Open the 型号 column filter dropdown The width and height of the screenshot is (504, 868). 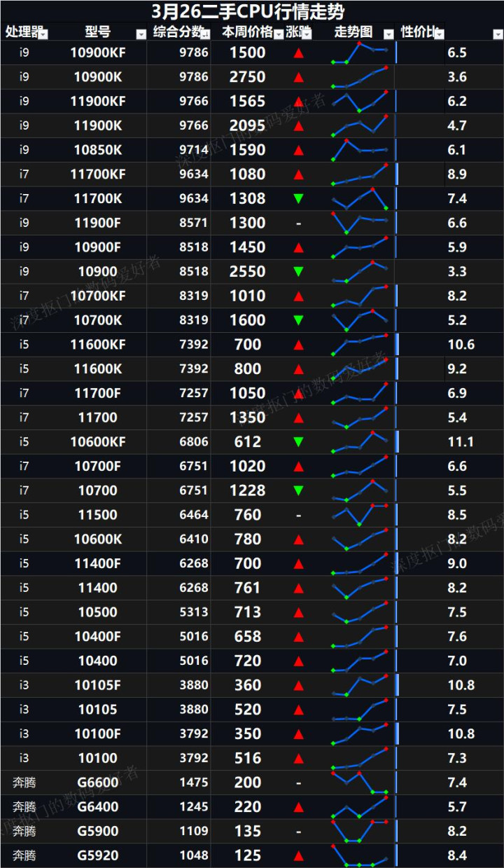click(141, 34)
